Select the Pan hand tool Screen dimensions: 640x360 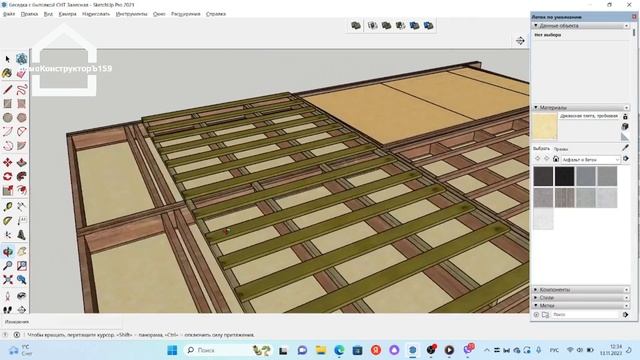click(22, 251)
